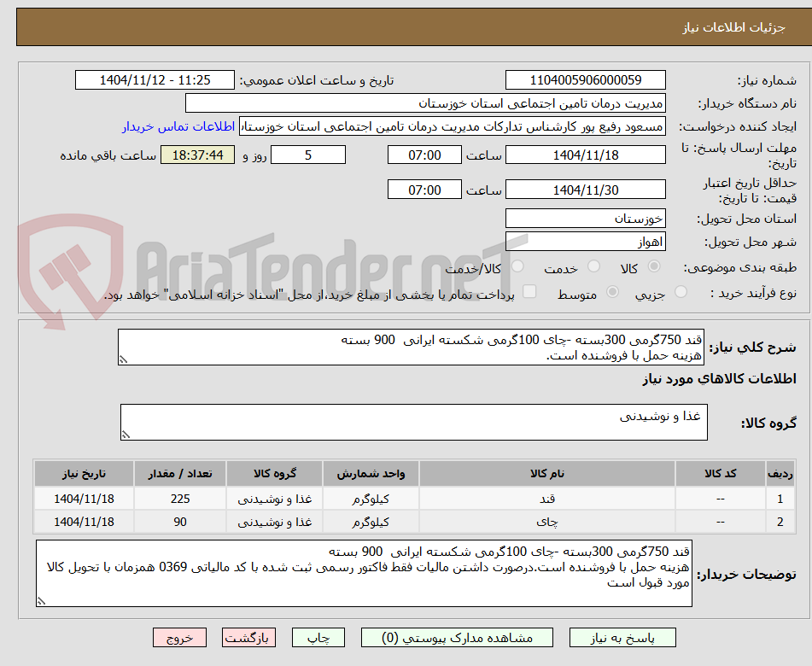Click the announcement date field 1404/11/12 - 11:25

pyautogui.click(x=155, y=80)
